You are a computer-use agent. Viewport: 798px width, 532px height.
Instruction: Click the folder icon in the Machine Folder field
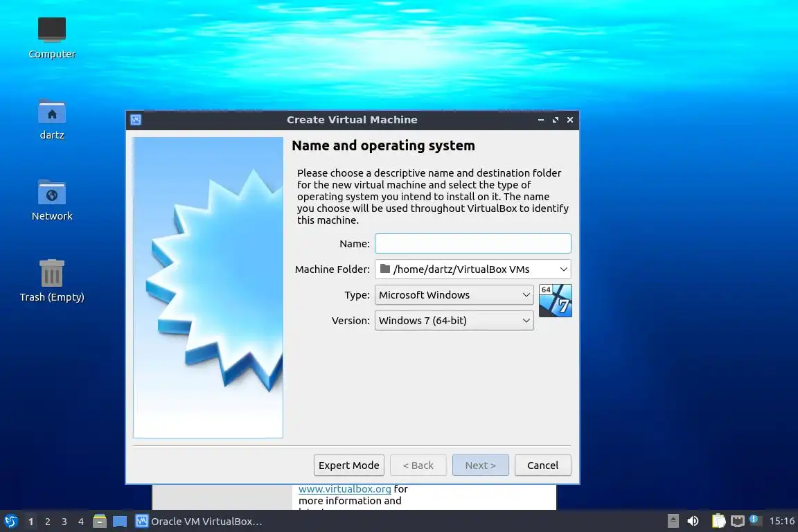pyautogui.click(x=385, y=268)
